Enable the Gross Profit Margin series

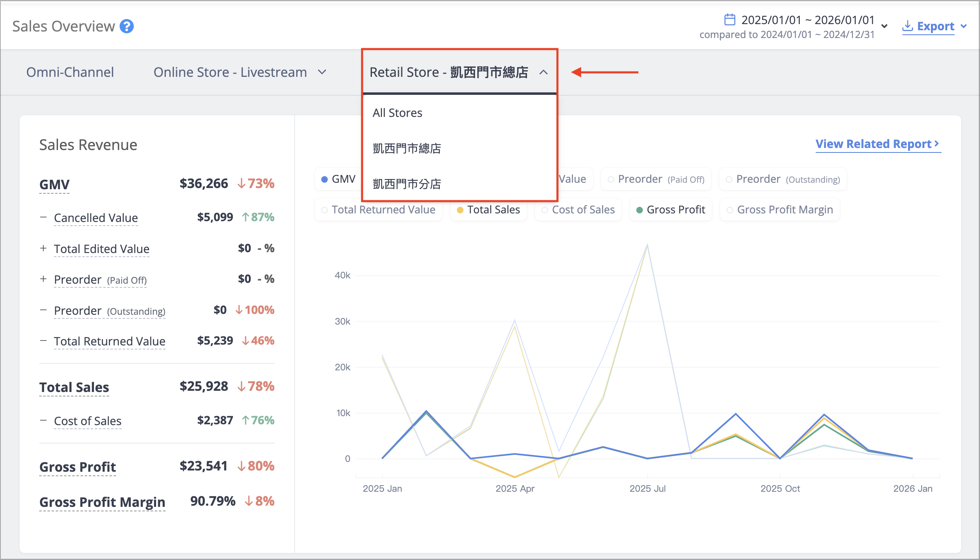(780, 210)
